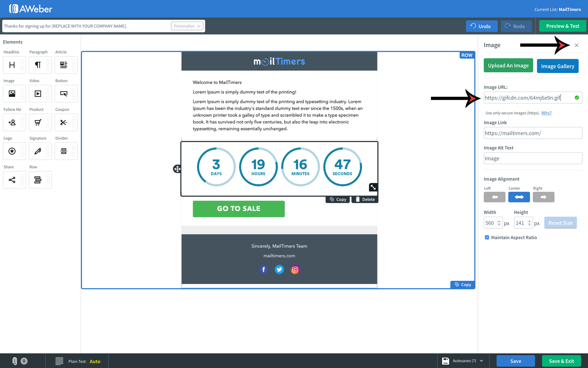Open the Image Gallery
This screenshot has height=368, width=588.
click(x=558, y=66)
